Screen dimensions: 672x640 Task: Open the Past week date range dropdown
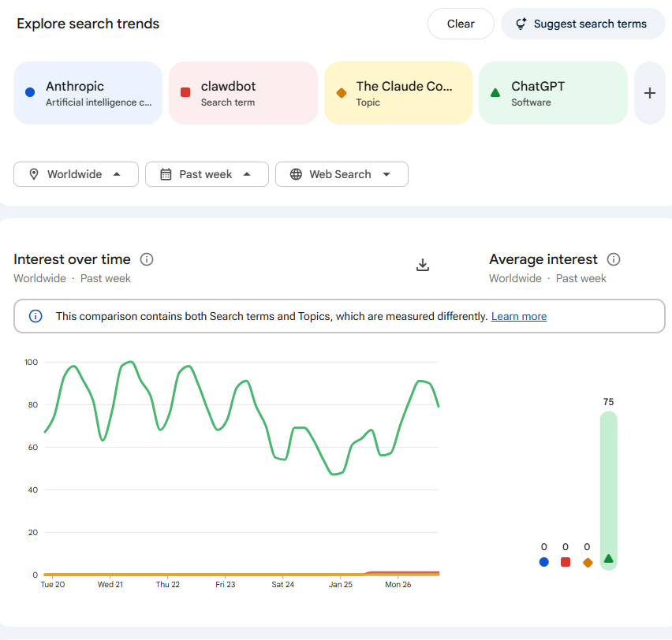coord(207,174)
